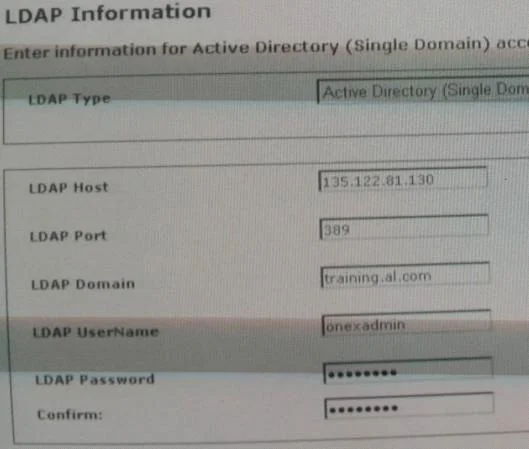The height and width of the screenshot is (449, 529).
Task: Click the 'LDAP UserName' label
Action: pyautogui.click(x=95, y=332)
